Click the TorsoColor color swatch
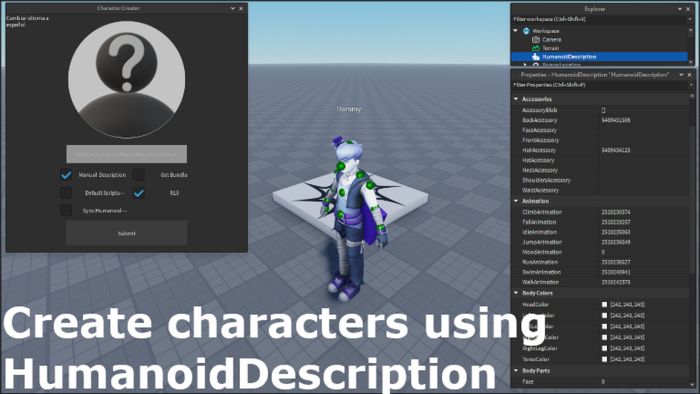Viewport: 700px width, 394px height. coord(604,359)
